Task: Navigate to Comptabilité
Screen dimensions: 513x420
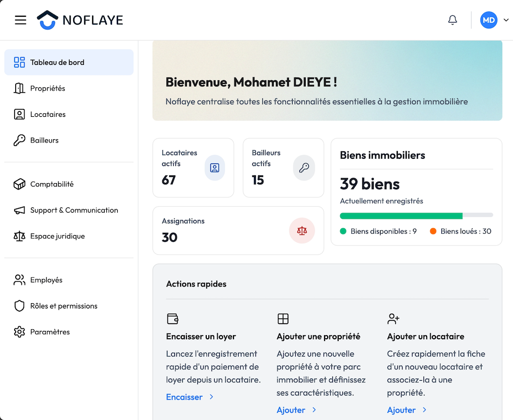Action: point(69,184)
